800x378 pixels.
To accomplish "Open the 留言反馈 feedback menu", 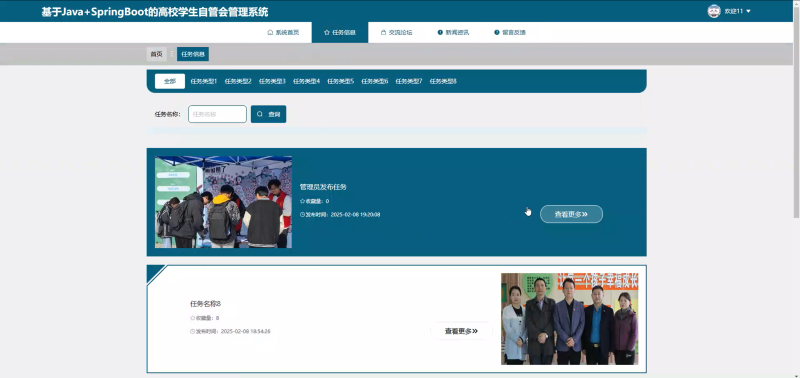I will tap(510, 32).
